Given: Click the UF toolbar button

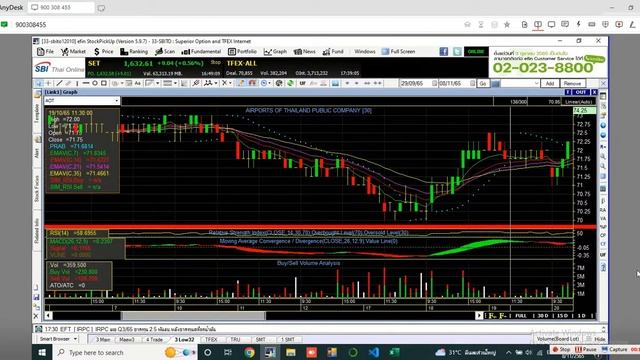Looking at the screenshot, I should (302, 83).
